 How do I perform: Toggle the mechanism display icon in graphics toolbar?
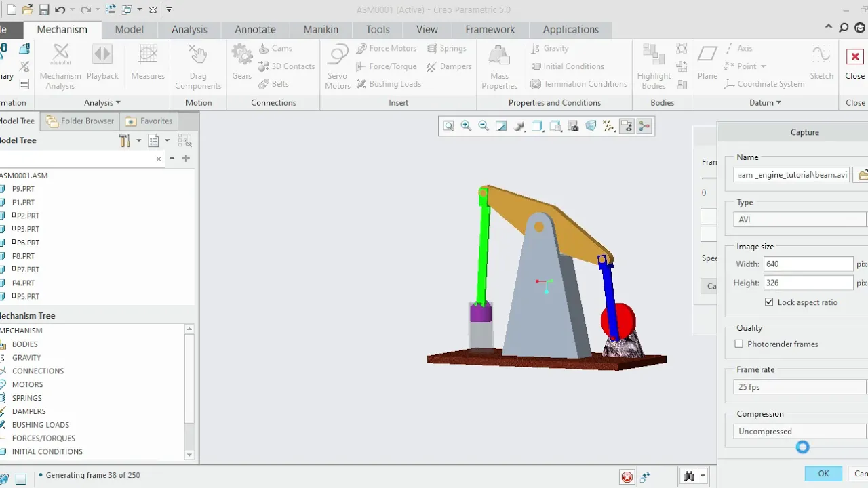[644, 126]
